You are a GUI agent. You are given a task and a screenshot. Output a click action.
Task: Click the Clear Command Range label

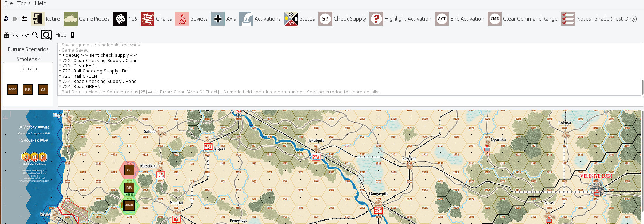tap(530, 19)
